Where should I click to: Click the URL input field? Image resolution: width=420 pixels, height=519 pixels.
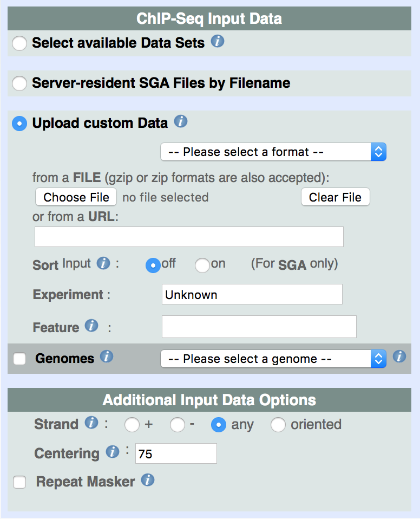189,237
